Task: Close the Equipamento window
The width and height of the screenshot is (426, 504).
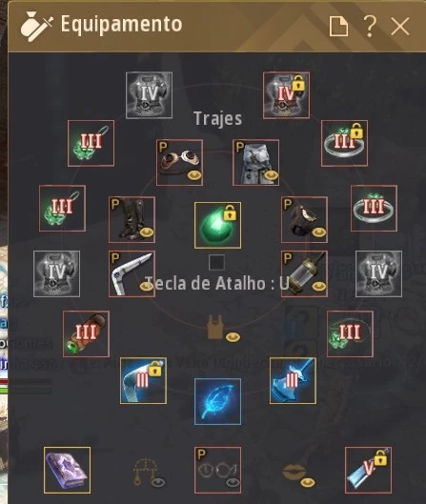Action: coord(400,27)
